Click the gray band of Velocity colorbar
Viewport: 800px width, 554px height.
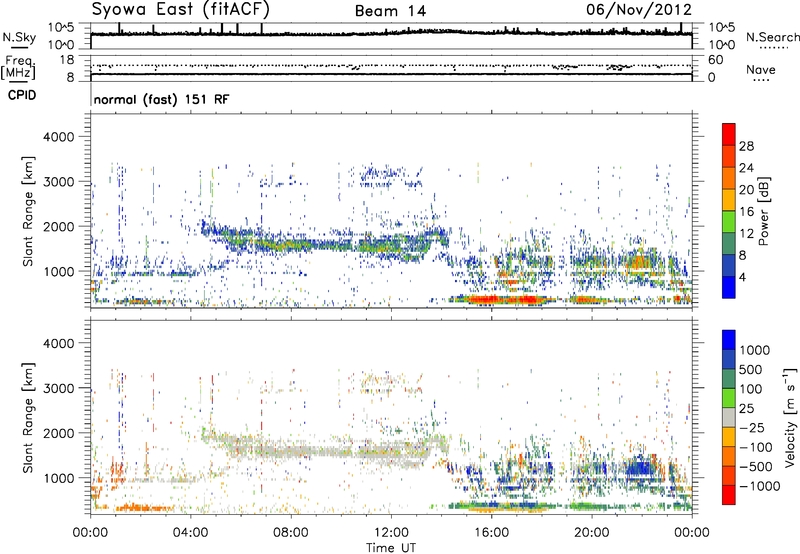click(x=729, y=417)
